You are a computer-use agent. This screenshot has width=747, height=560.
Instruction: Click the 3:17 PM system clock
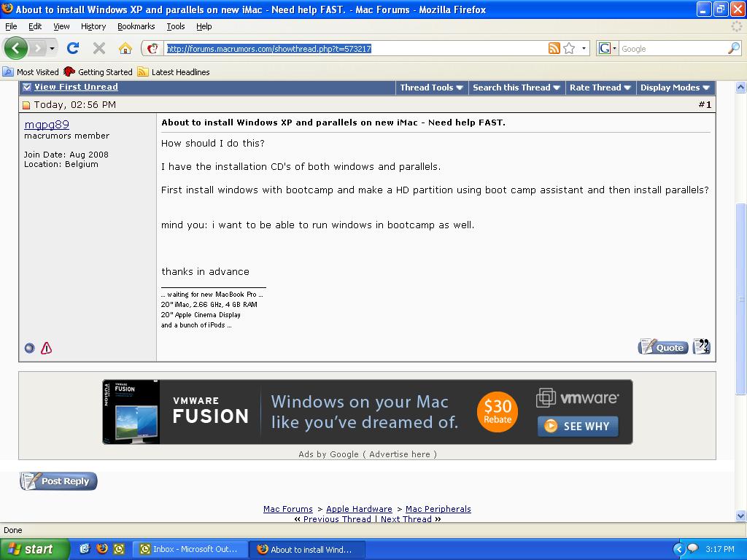[720, 549]
